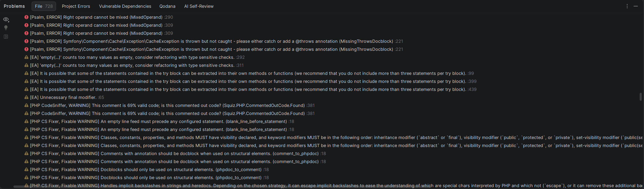Open the Problems panel options menu (three dots)
Screen dimensions: 644x189
[x=627, y=6]
